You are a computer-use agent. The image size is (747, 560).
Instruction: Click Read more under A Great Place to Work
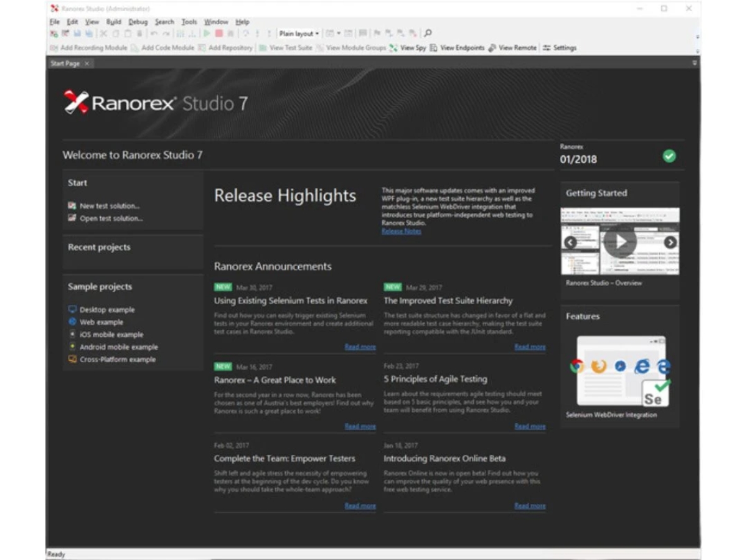point(360,426)
